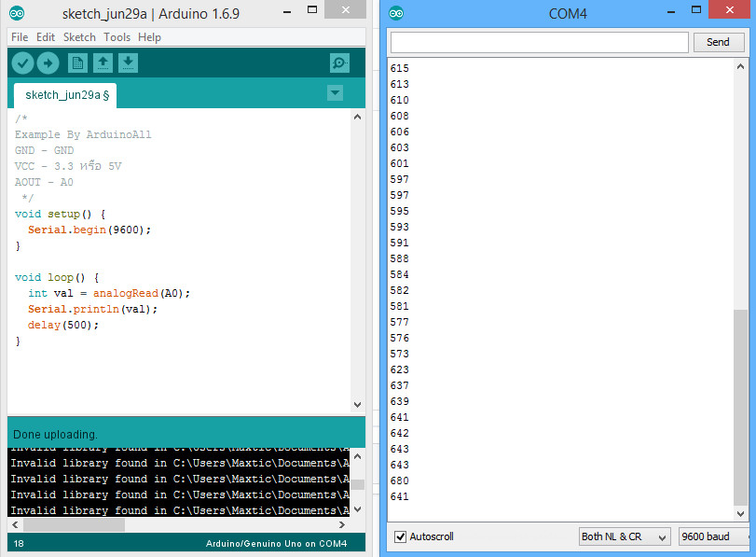Click the Serial.println(val) code line

click(92, 310)
